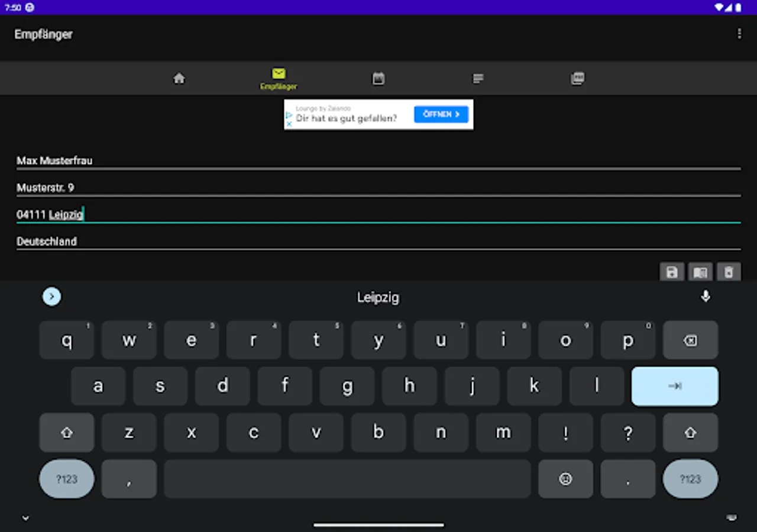Choose the 'Leipzig' keyboard suggestion
Viewport: 757px width, 532px height.
(x=378, y=297)
